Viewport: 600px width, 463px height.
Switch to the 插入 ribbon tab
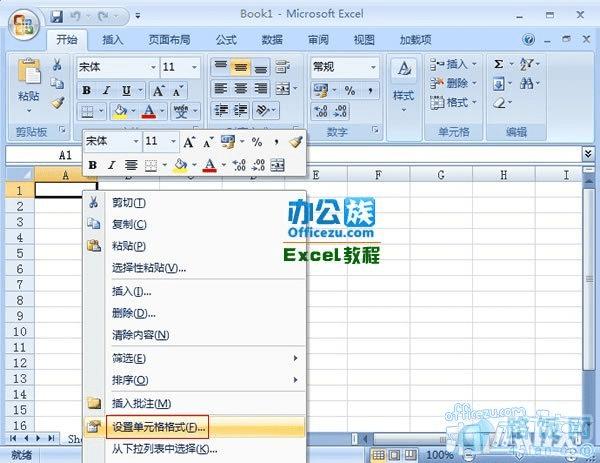[112, 40]
